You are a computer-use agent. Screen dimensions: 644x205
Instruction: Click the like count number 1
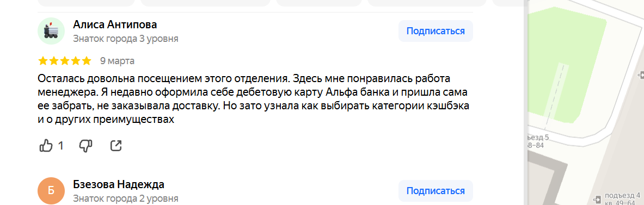coord(61,146)
